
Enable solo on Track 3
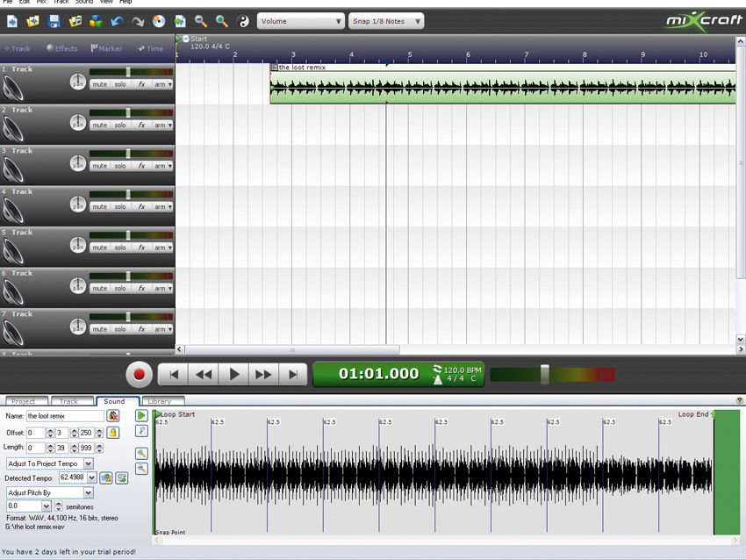pos(121,165)
